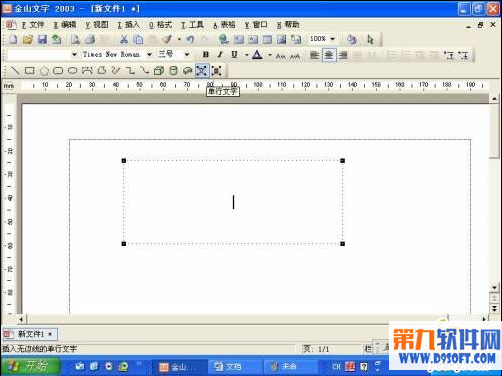Click the arrow pointer tool in toolbar
This screenshot has height=376, width=502.
tap(370, 39)
